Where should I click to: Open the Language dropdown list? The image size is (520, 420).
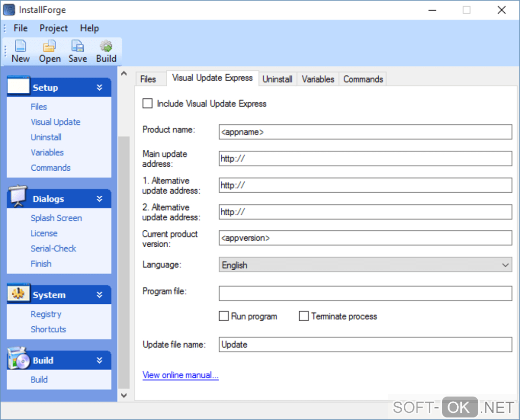pyautogui.click(x=365, y=265)
